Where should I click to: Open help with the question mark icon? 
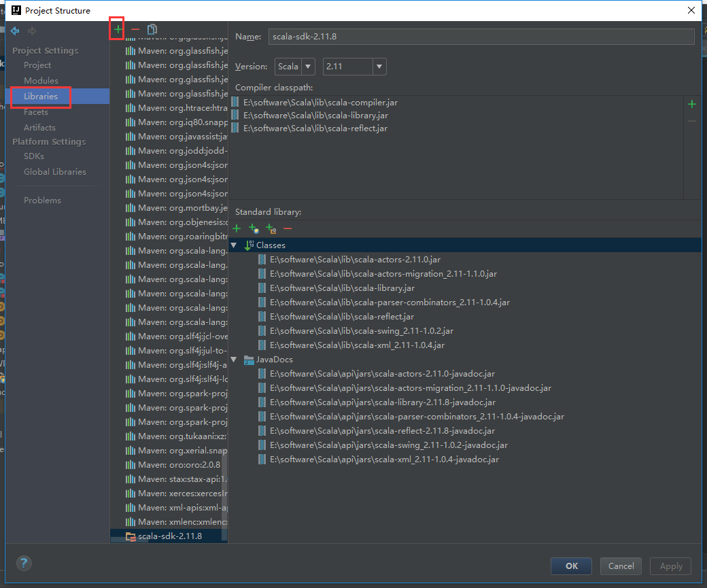point(24,563)
